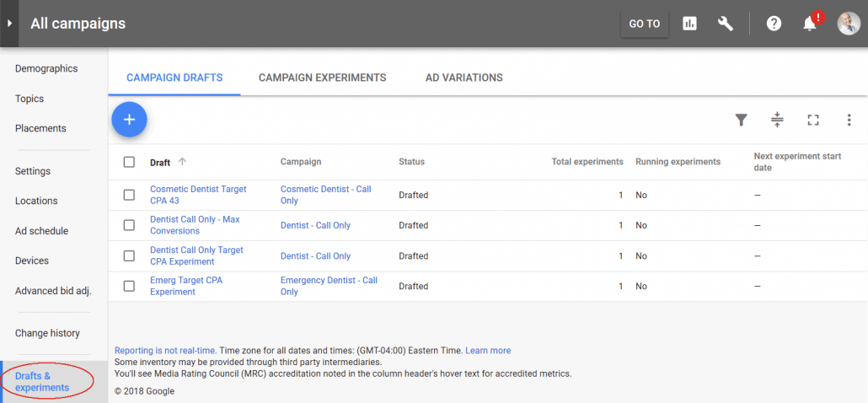Open the three-dot more options menu
The width and height of the screenshot is (868, 403).
point(849,120)
